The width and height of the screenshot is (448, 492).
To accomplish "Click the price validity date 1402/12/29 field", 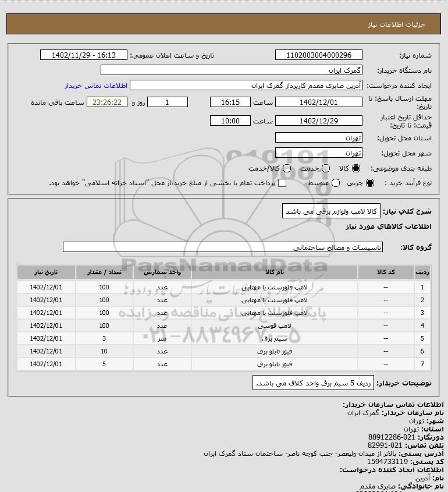I will pos(318,121).
